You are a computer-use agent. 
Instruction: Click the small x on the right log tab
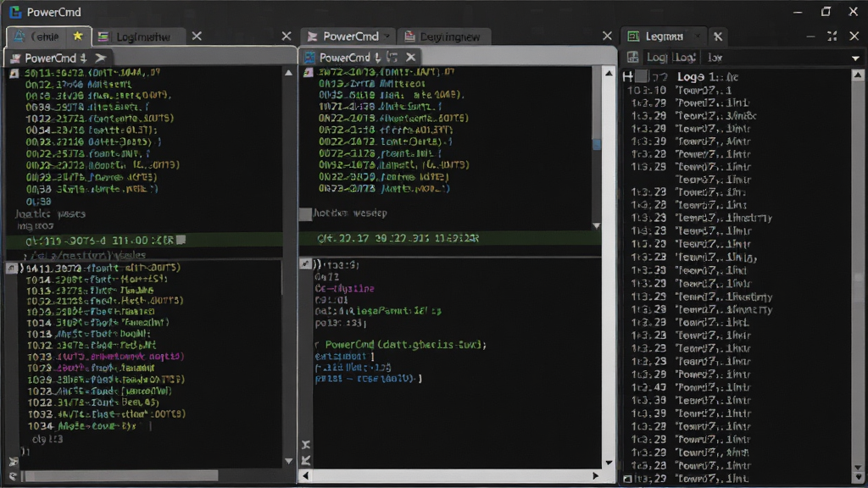698,36
